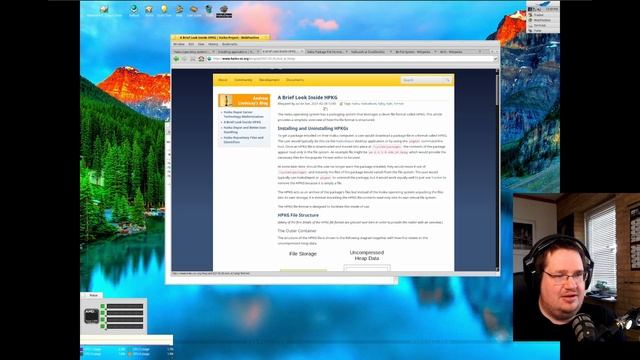640x360 pixels.
Task: Click the site Search input field
Action: point(422,80)
